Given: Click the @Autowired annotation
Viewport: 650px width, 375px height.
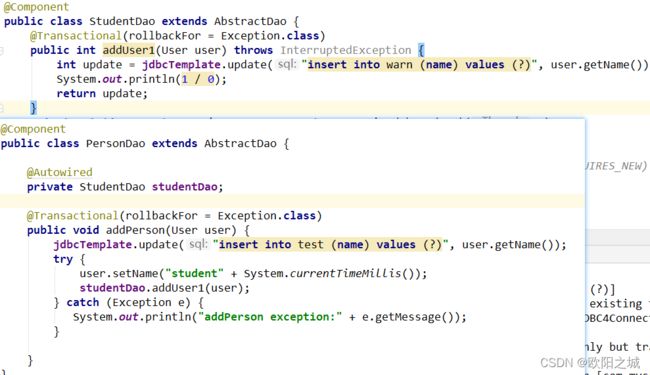Looking at the screenshot, I should pyautogui.click(x=60, y=172).
